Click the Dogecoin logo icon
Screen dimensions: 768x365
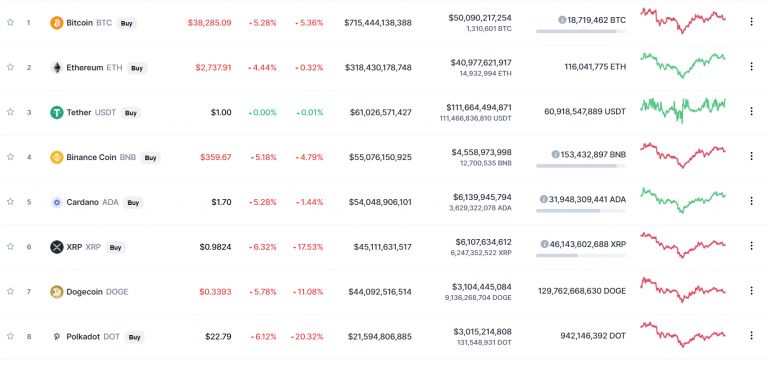point(57,292)
